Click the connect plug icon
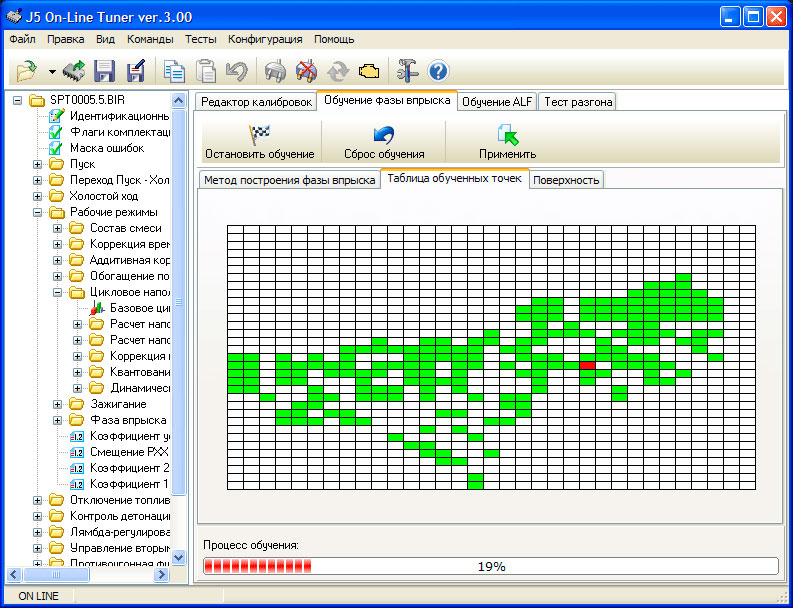Image resolution: width=793 pixels, height=608 pixels. [x=274, y=71]
